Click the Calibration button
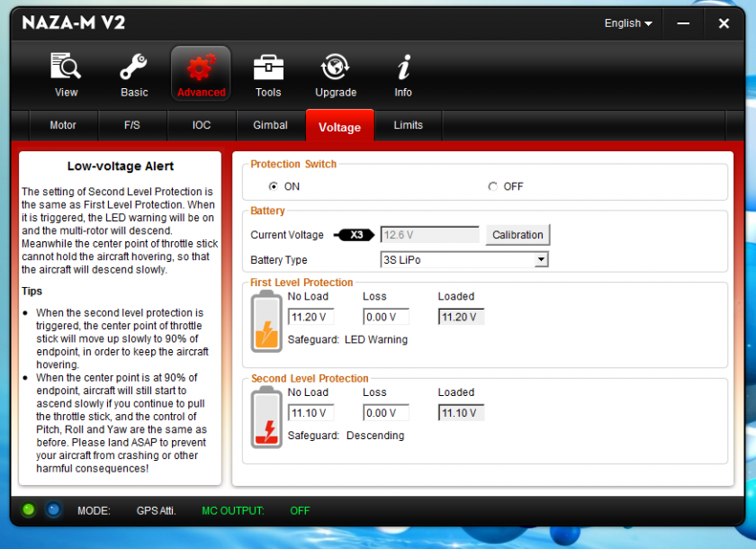This screenshot has width=756, height=549. 517,235
